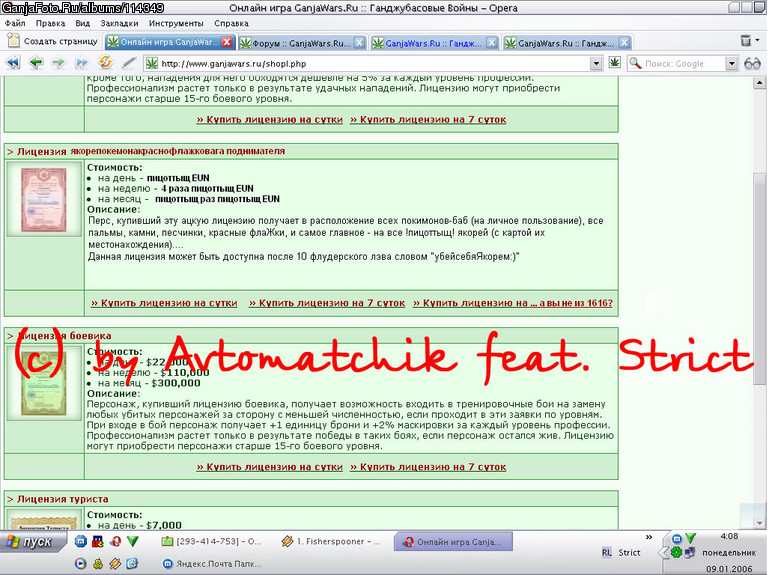Click the media player quick-launch icon
This screenshot has width=778, height=575.
coord(81,563)
